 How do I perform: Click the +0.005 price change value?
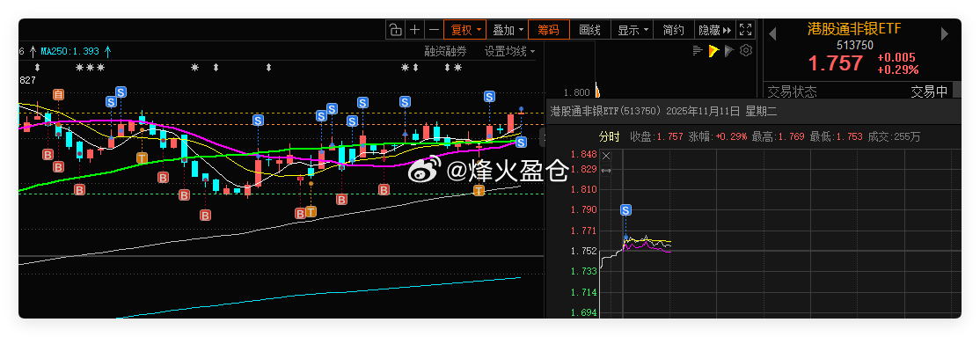[x=896, y=57]
